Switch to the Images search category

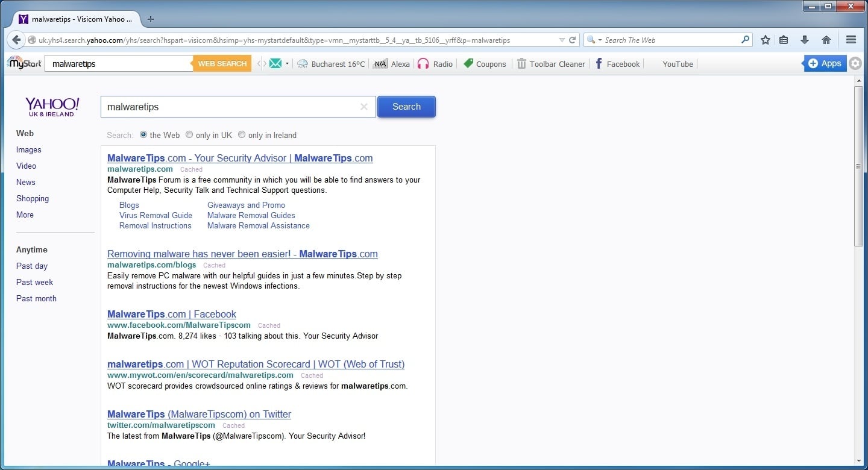29,150
